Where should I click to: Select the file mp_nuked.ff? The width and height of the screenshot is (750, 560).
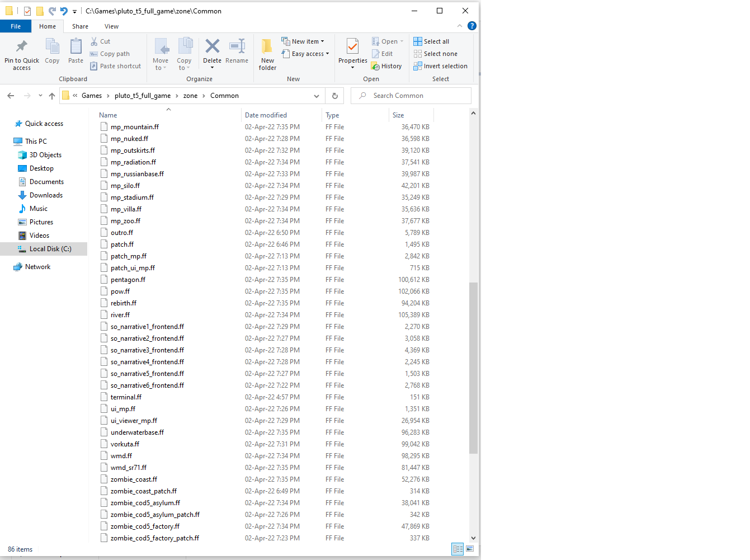tap(129, 139)
